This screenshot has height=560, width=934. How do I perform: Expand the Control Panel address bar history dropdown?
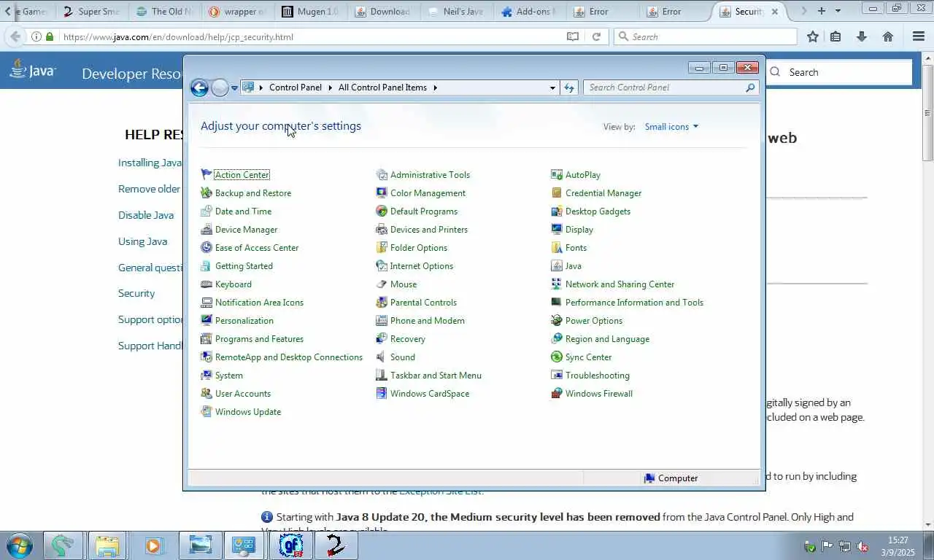point(552,87)
